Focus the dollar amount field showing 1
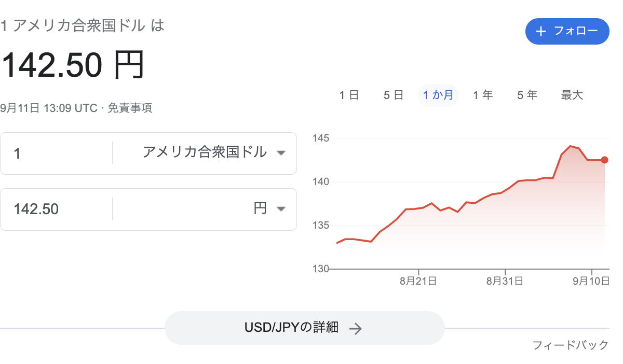Image resolution: width=623 pixels, height=364 pixels. (x=57, y=153)
